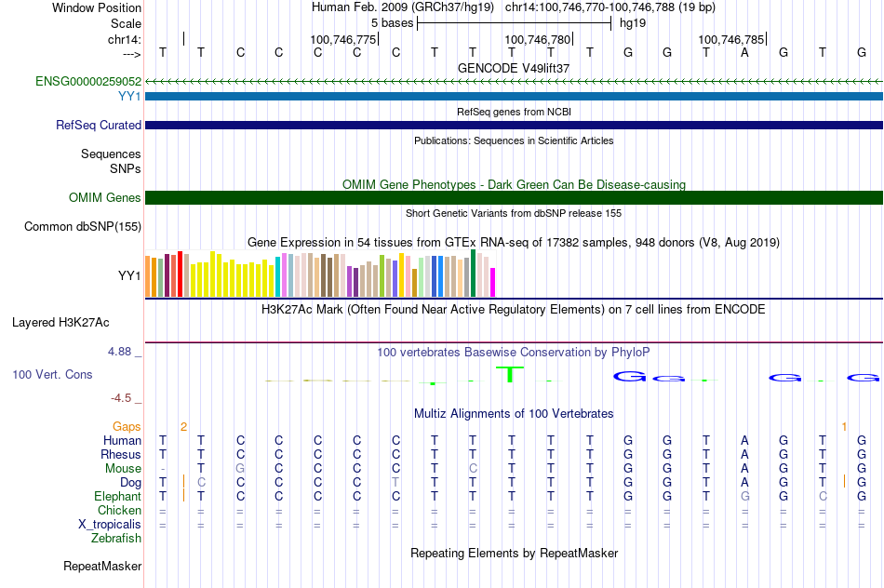Click the H3K27Ac Mark track title
Image resolution: width=884 pixels, height=588 pixels.
tap(514, 310)
